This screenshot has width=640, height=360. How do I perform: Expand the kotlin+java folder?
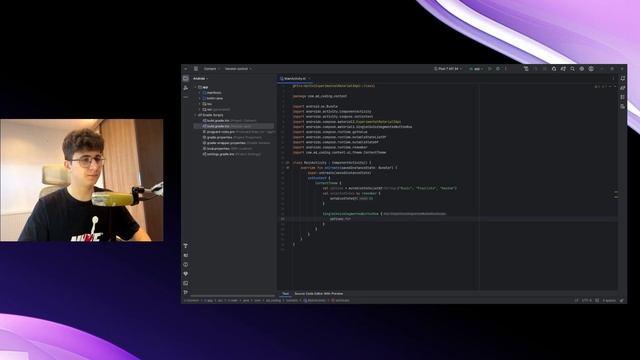pos(200,98)
